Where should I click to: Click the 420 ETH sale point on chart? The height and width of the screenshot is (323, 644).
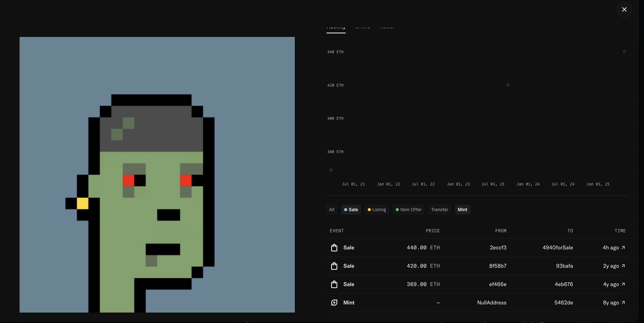coord(508,85)
